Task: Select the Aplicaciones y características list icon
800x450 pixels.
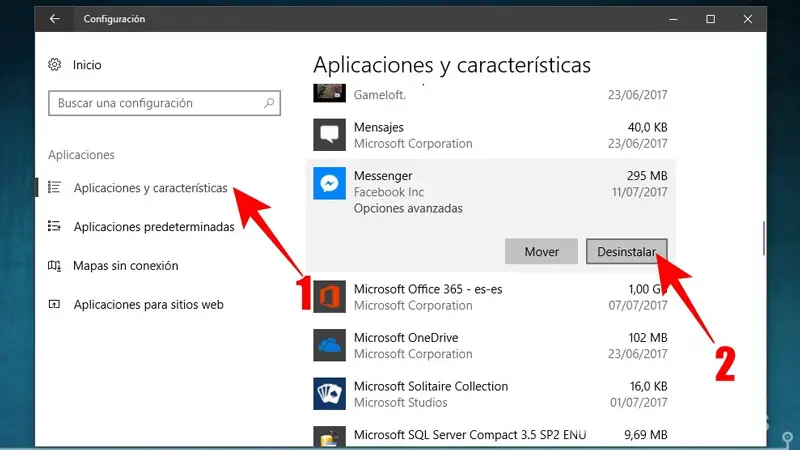Action: click(55, 188)
